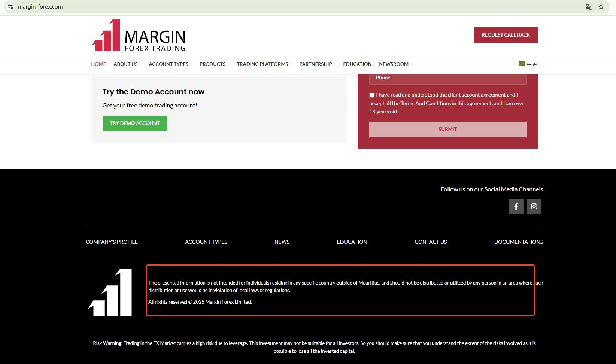Click the Facebook social media icon
616x364 pixels.
(x=516, y=206)
